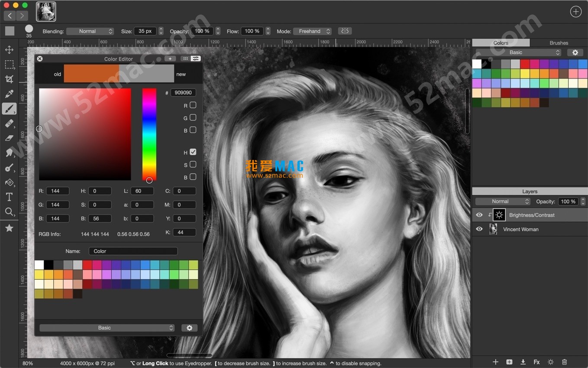The height and width of the screenshot is (368, 588).
Task: Open the Blending mode dropdown in toolbar
Action: click(x=90, y=31)
